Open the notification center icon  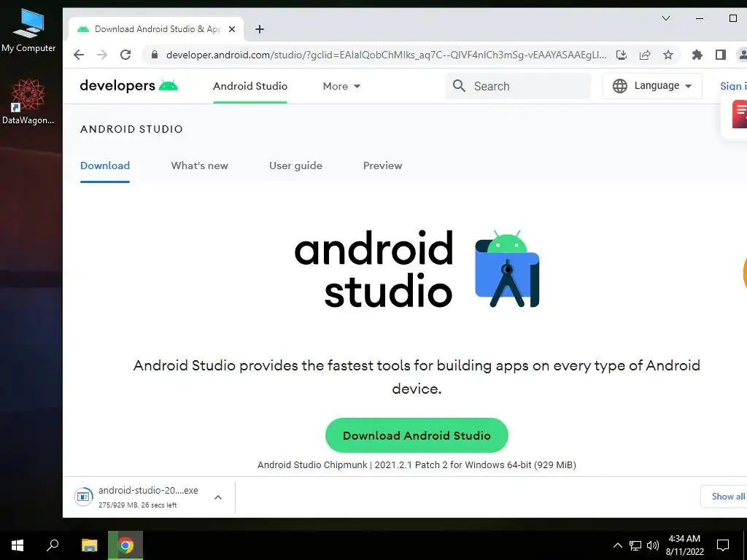723,545
